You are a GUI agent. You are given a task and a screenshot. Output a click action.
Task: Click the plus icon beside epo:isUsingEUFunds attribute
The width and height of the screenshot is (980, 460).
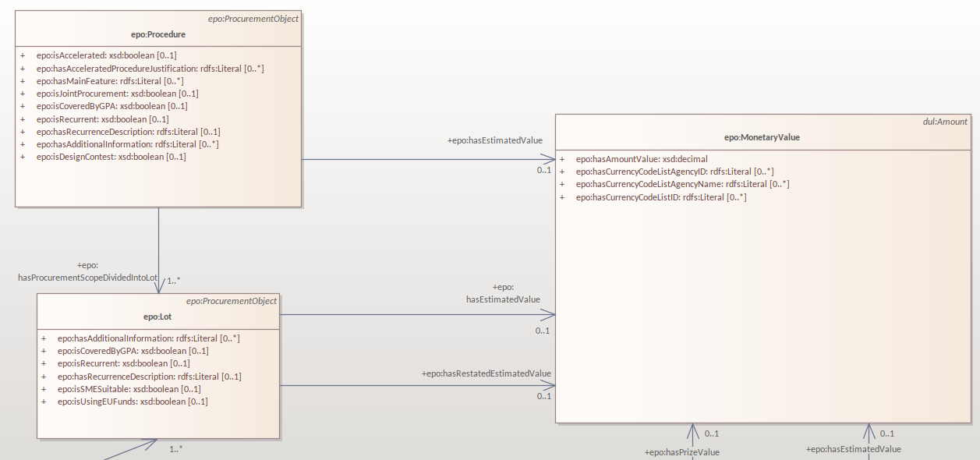point(44,401)
